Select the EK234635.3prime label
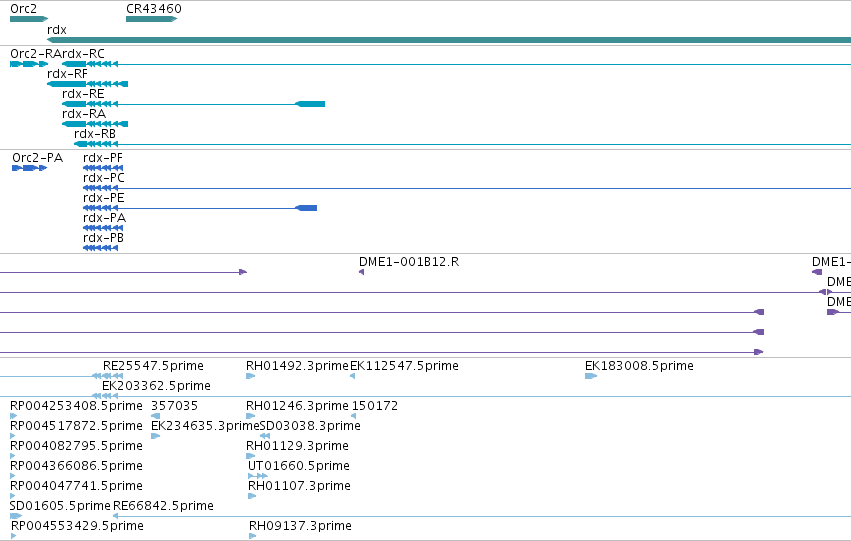The height and width of the screenshot is (541, 851). pyautogui.click(x=205, y=427)
